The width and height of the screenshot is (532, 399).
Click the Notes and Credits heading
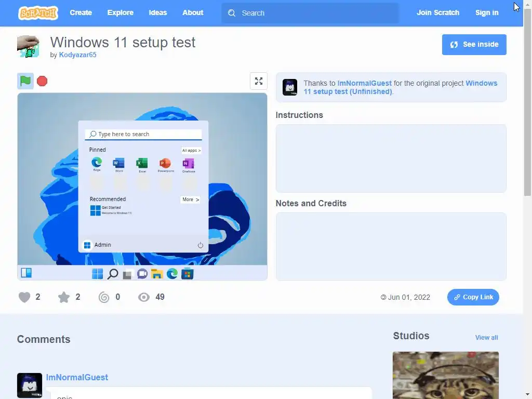pyautogui.click(x=311, y=203)
